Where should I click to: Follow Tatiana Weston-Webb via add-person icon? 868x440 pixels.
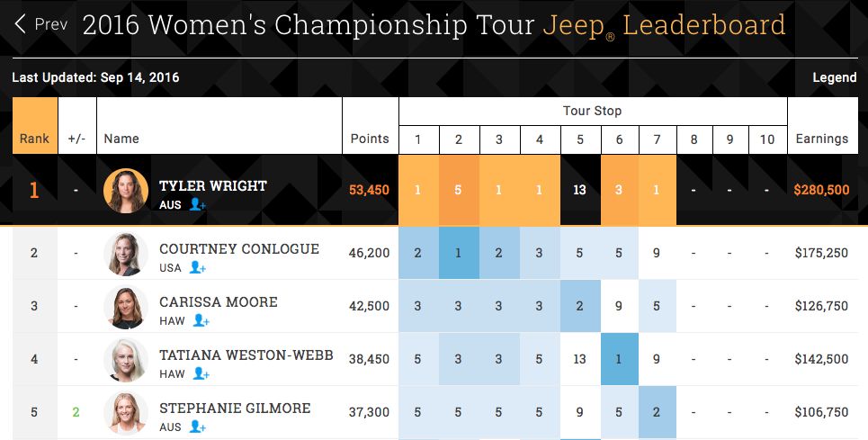click(201, 373)
